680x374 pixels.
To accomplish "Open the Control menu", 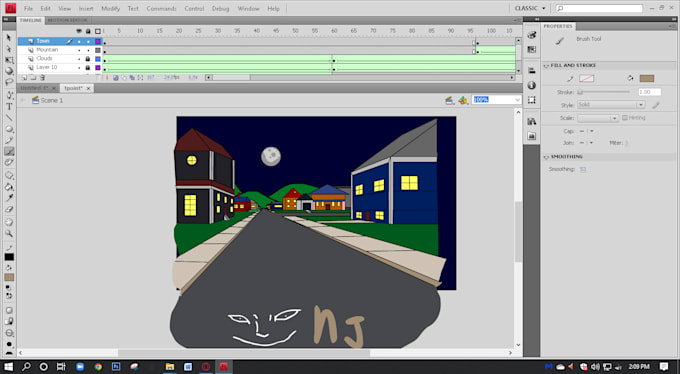I will [x=194, y=8].
